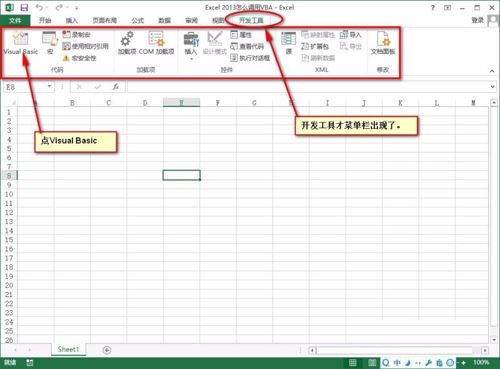Click the XML 源 source icon
Screen dimensions: 500x369
(289, 43)
